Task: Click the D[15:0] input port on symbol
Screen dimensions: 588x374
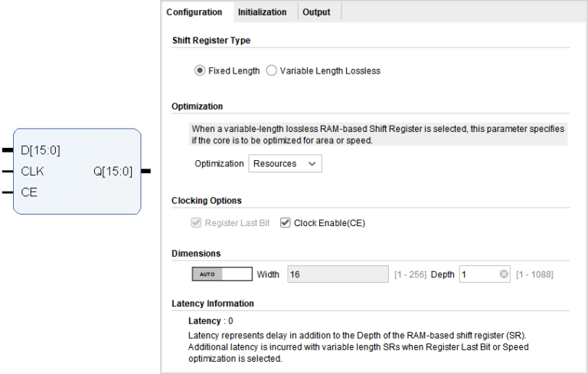Action: coord(41,150)
